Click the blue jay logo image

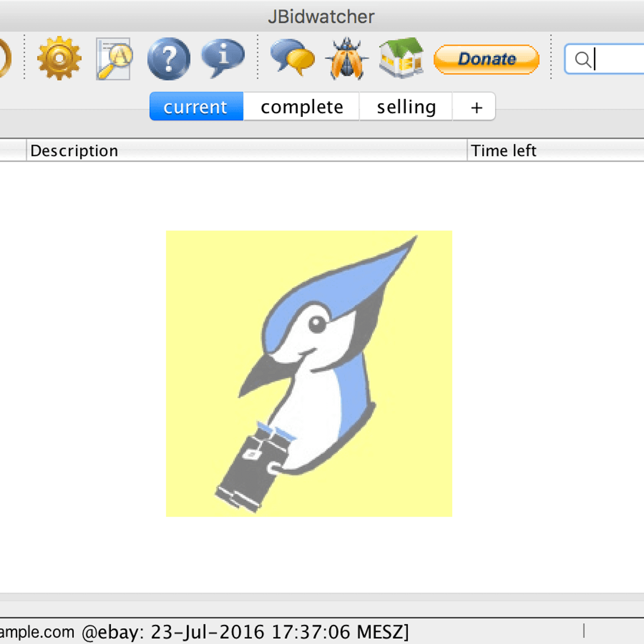[309, 374]
